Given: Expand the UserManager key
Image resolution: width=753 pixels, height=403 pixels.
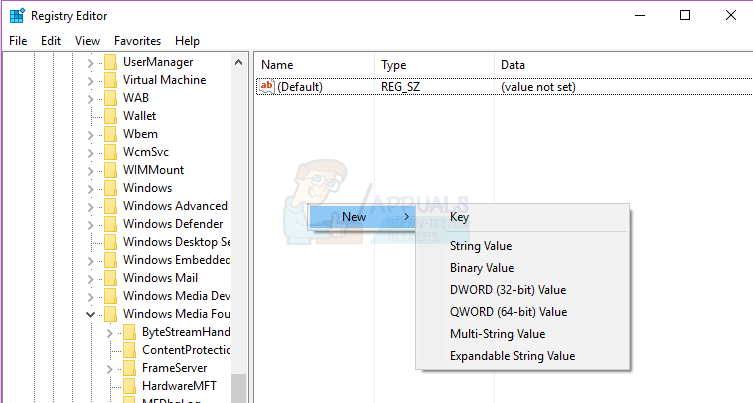Looking at the screenshot, I should point(90,63).
